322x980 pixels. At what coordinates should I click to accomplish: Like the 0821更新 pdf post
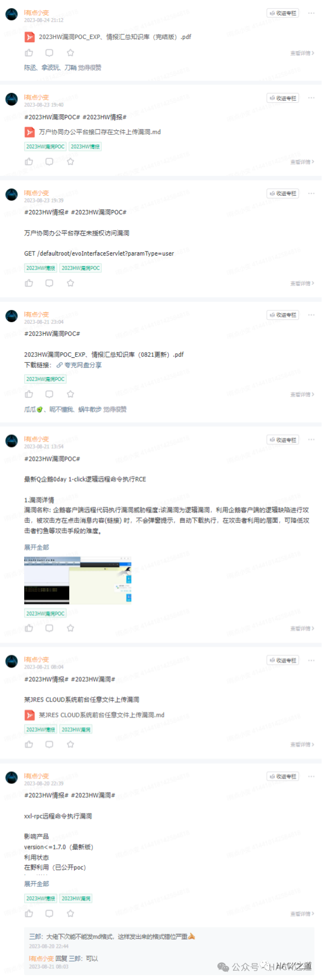29,395
